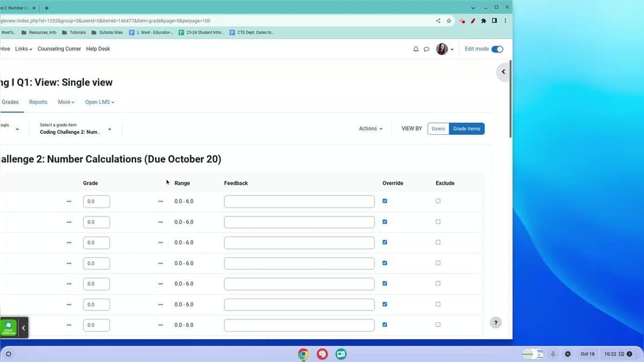Open the seventh row's left ellipsis menu
Screen dimensions: 644x362
[69, 325]
